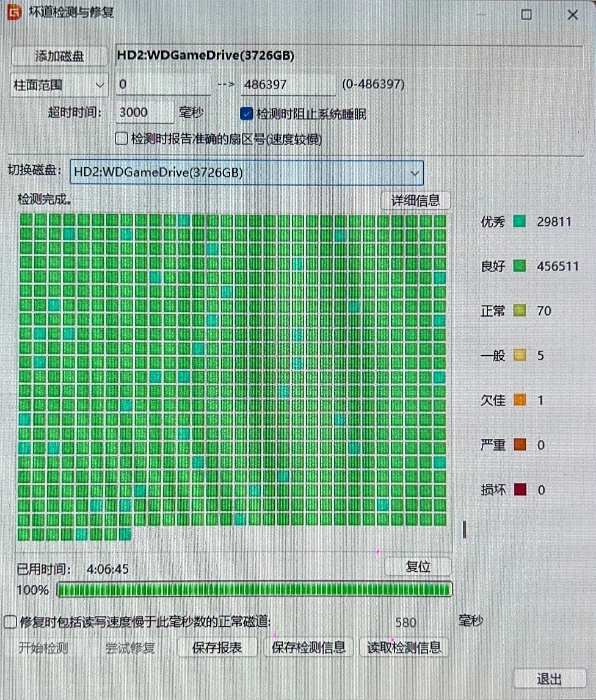
Task: Click the 尝试修复 button
Action: (130, 648)
